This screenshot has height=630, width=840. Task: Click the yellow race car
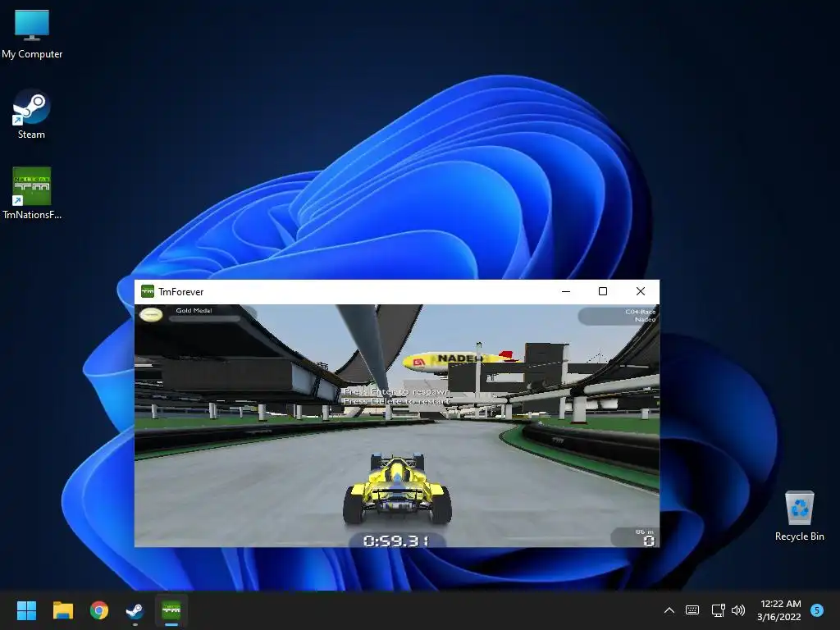coord(397,489)
